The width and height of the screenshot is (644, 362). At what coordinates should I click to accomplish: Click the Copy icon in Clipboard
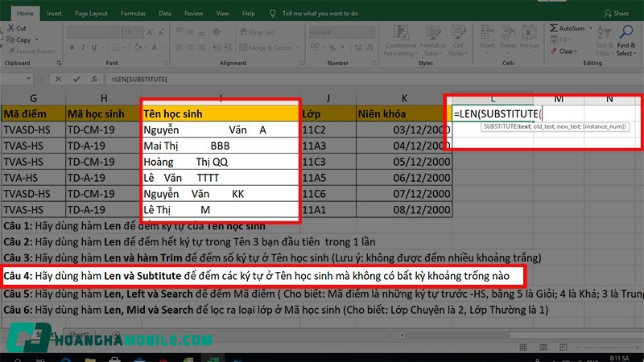tap(10, 39)
